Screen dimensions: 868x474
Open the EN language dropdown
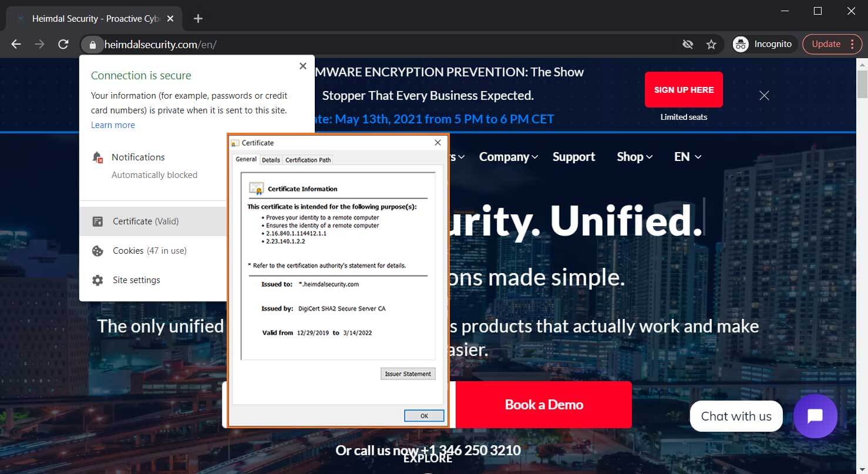pos(688,157)
